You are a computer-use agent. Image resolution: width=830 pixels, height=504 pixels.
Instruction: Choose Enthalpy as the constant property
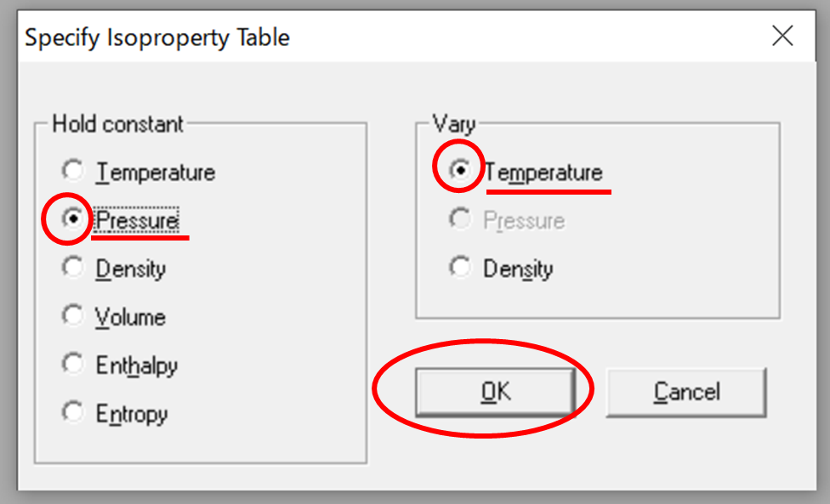(x=75, y=365)
